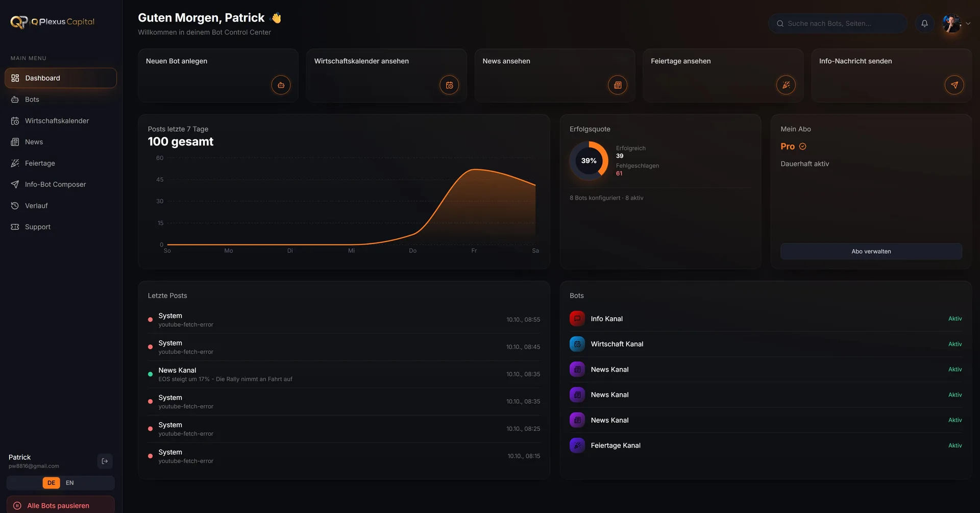
Task: Click the pw8816@gmail.com email text
Action: 34,466
